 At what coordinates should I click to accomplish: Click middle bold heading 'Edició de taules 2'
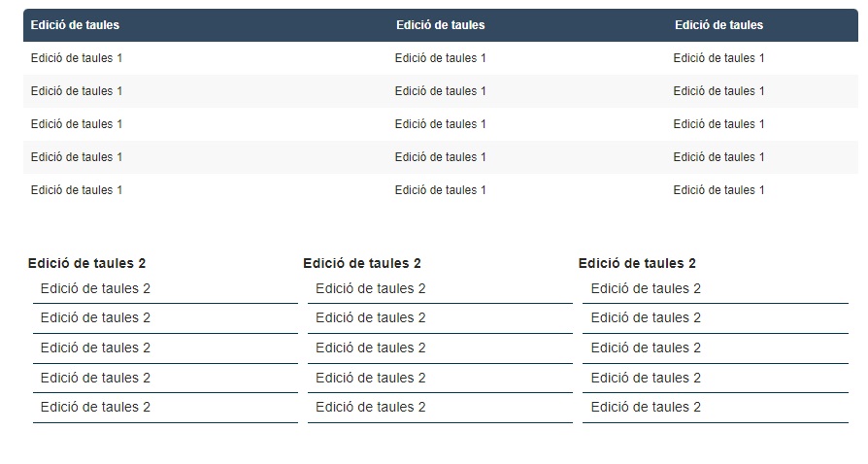point(361,263)
